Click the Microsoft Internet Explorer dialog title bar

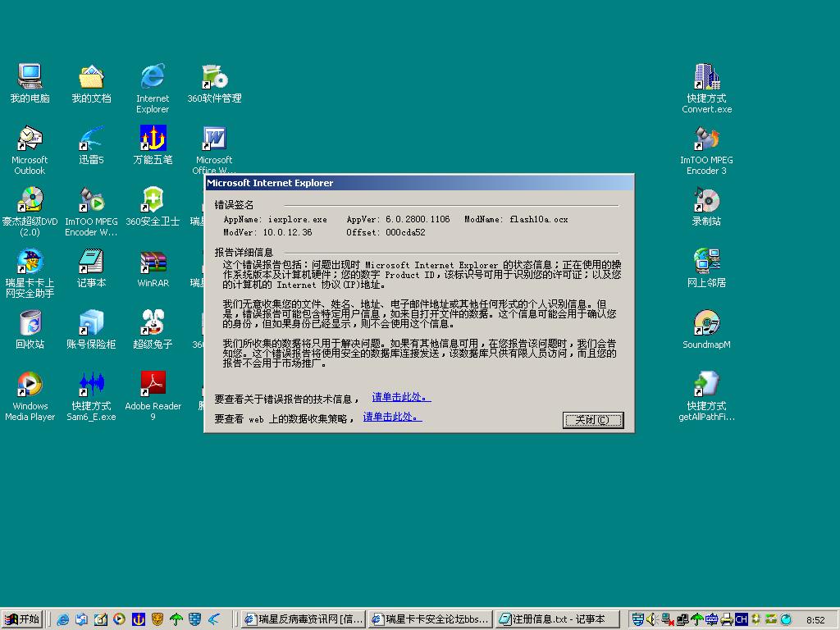419,183
